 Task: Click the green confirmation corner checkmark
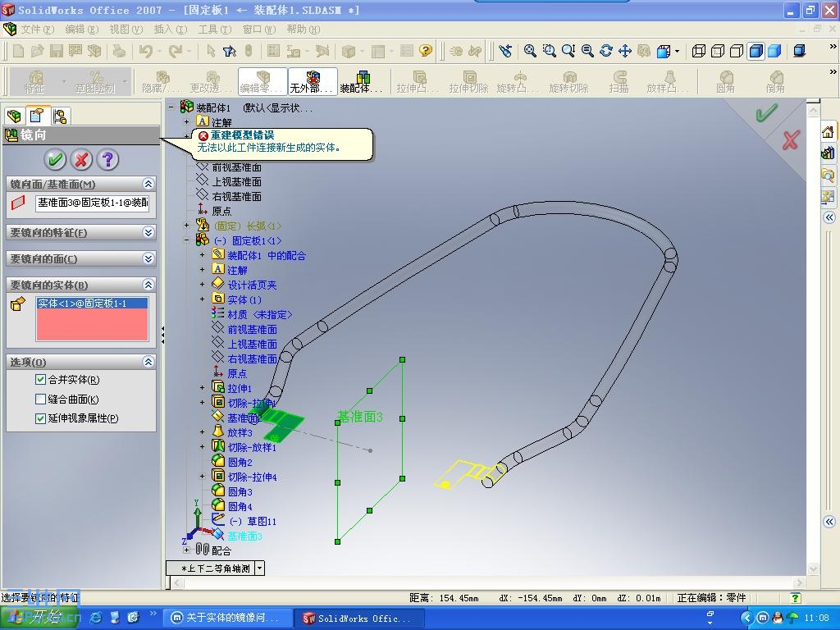767,113
